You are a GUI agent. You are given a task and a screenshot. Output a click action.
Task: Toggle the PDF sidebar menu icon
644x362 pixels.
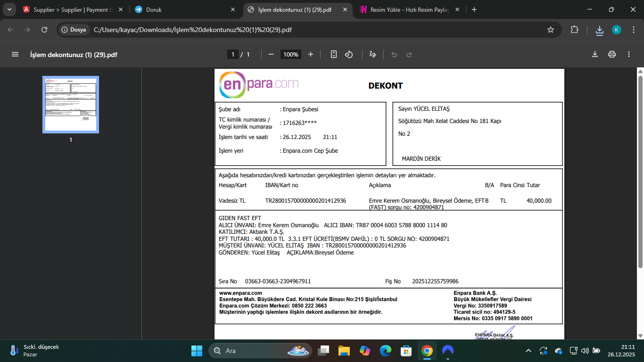pos(15,54)
